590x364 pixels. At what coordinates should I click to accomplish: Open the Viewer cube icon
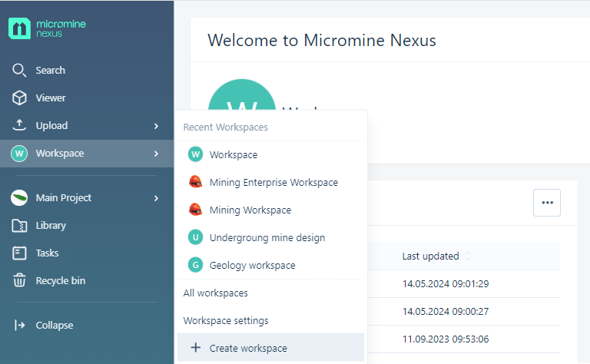click(19, 98)
